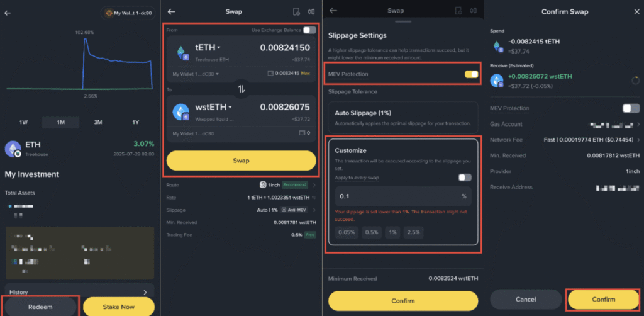The image size is (644, 316).
Task: Open the tETH token dropdown
Action: [x=208, y=47]
